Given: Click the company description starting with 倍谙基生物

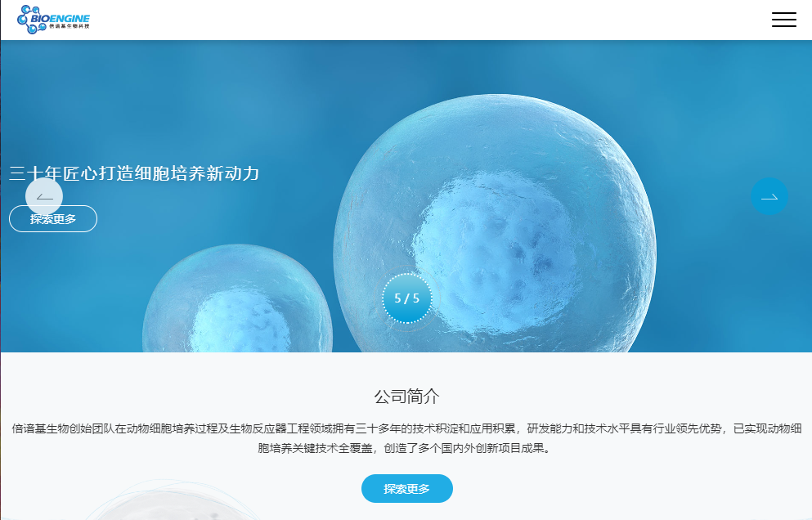Looking at the screenshot, I should pos(406,438).
